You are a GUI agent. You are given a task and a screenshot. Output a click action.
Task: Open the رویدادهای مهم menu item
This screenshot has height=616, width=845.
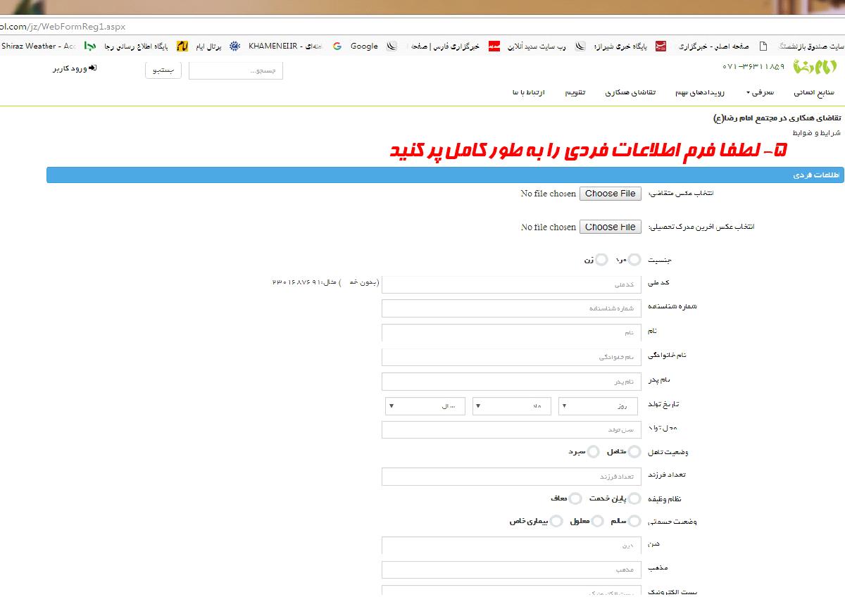(699, 92)
